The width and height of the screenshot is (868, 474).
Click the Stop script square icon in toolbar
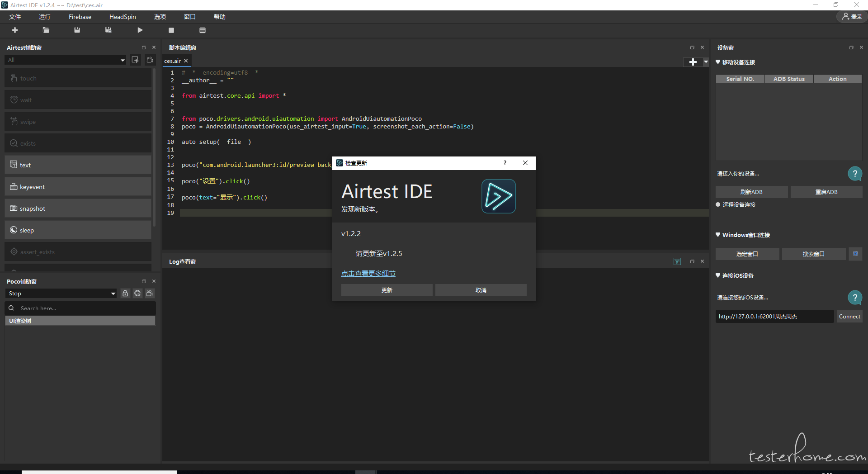[x=171, y=30]
